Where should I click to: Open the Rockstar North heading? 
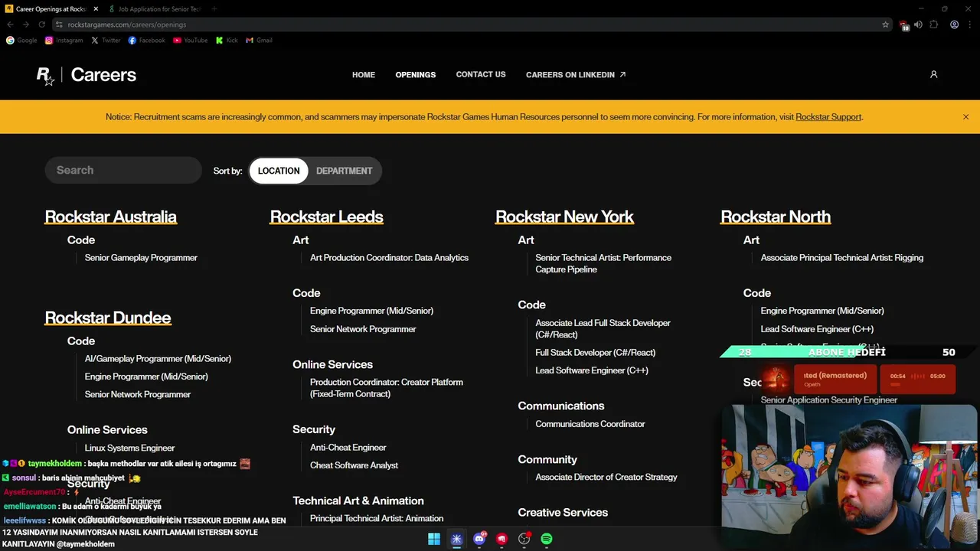[776, 217]
